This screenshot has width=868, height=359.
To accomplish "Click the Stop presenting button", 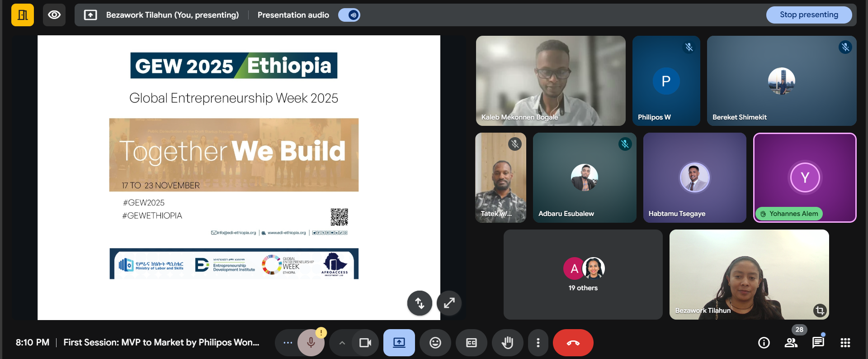I will (809, 15).
